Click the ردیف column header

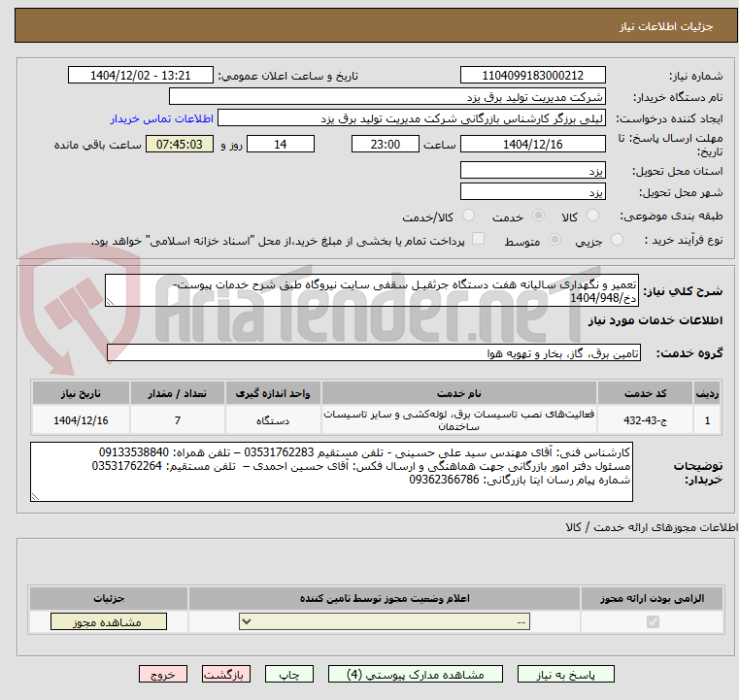(x=707, y=393)
